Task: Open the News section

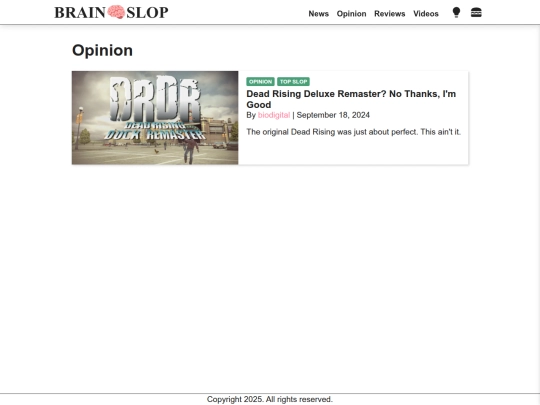Action: tap(319, 14)
